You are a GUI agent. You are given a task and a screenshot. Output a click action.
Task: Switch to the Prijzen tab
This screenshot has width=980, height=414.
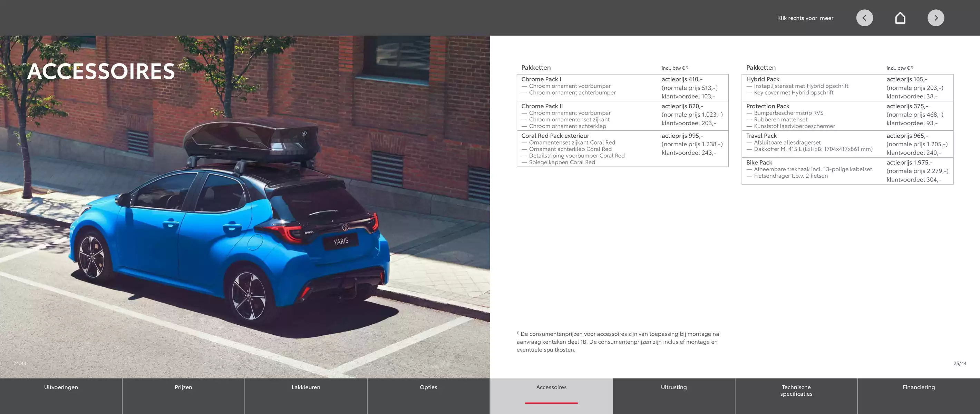tap(183, 396)
